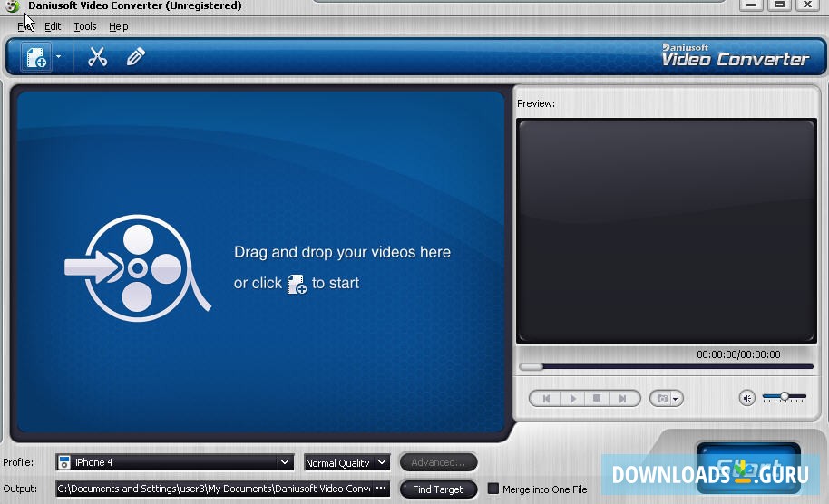Screen dimensions: 829x504
Task: Adjust the volume slider
Action: coord(785,396)
